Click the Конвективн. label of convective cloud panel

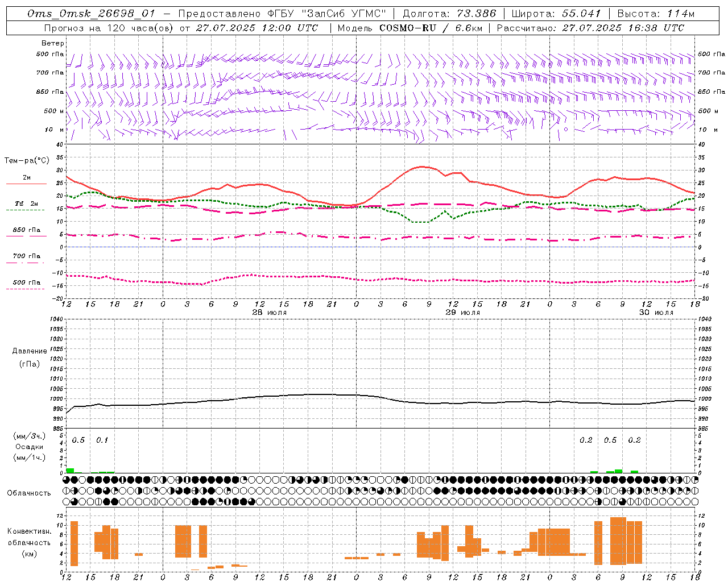pos(30,531)
